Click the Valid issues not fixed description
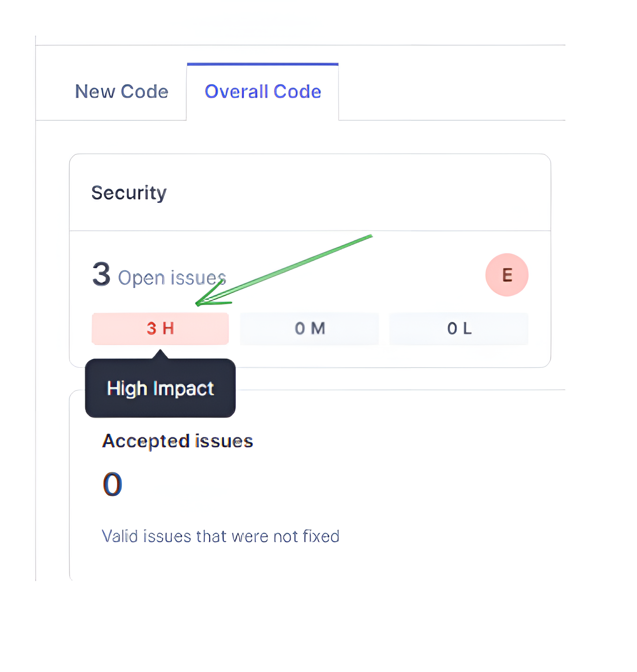The height and width of the screenshot is (672, 637). click(221, 536)
